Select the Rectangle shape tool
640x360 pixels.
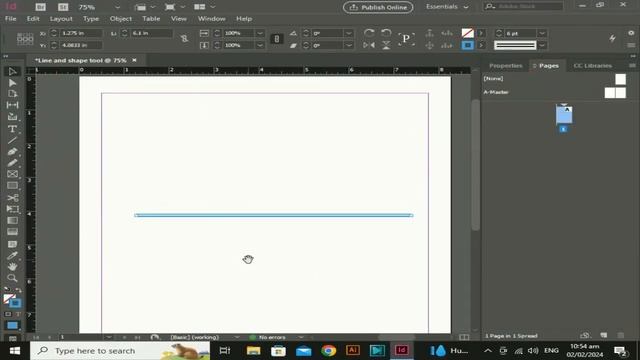[12, 186]
